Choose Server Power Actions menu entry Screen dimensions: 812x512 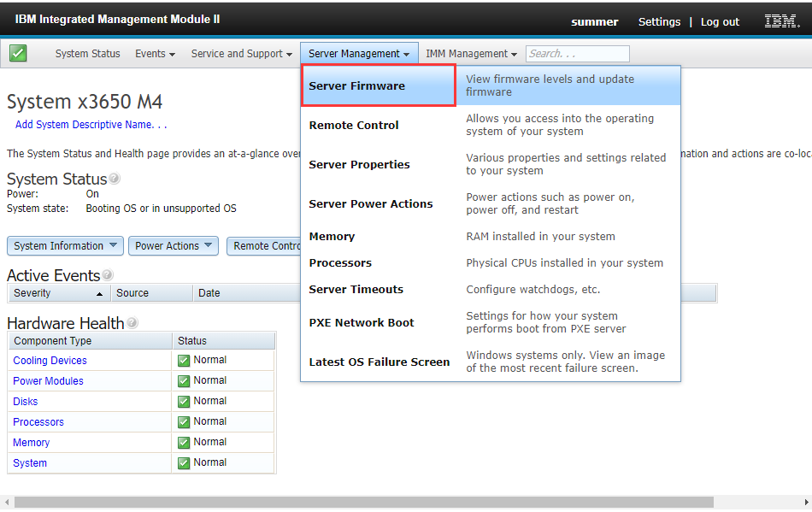click(x=371, y=204)
